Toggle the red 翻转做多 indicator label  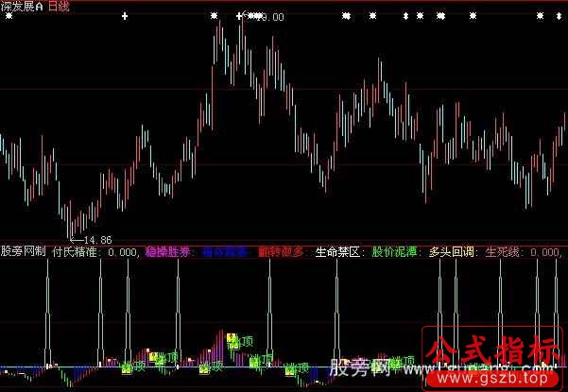point(283,252)
